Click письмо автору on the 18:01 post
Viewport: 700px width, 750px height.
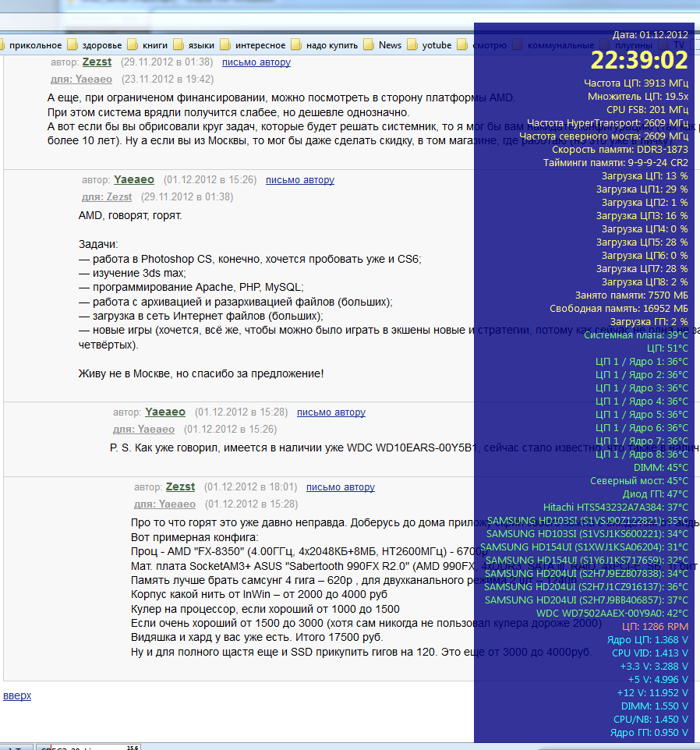tap(341, 487)
